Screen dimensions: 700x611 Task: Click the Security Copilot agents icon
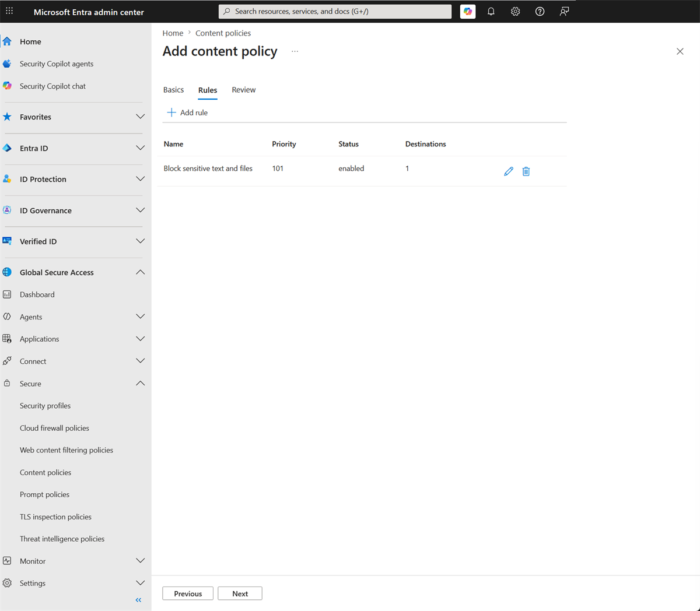pyautogui.click(x=7, y=64)
